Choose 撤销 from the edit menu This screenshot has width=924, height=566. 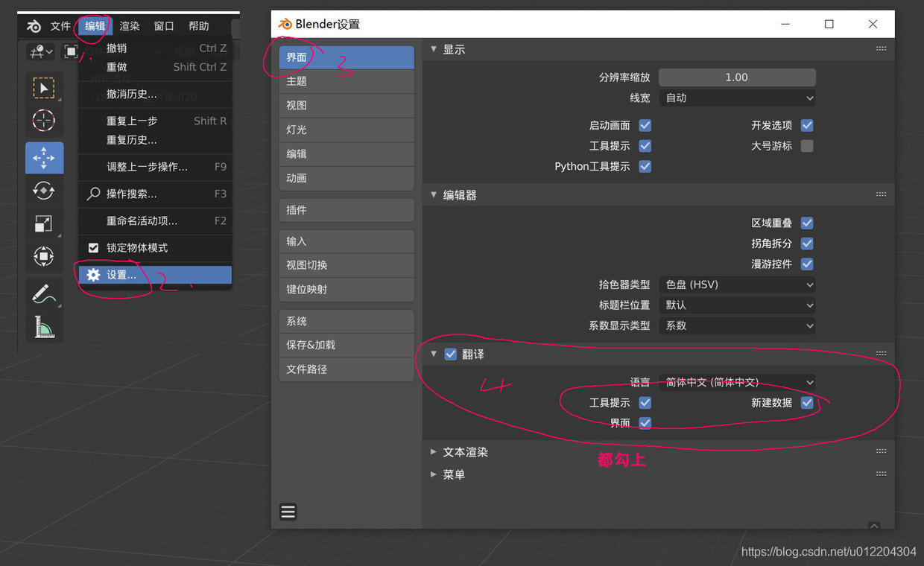coord(156,48)
